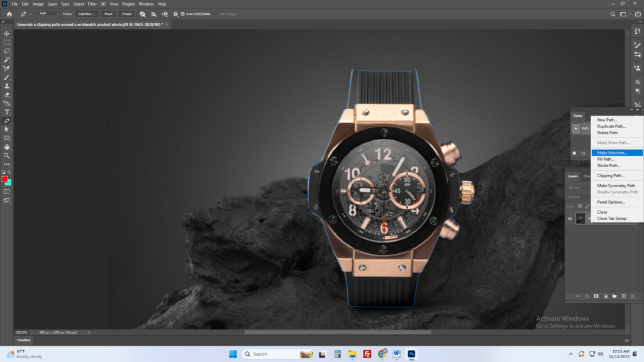Select the Lasso tool
Viewport: 644px width, 362px height.
coord(7,51)
